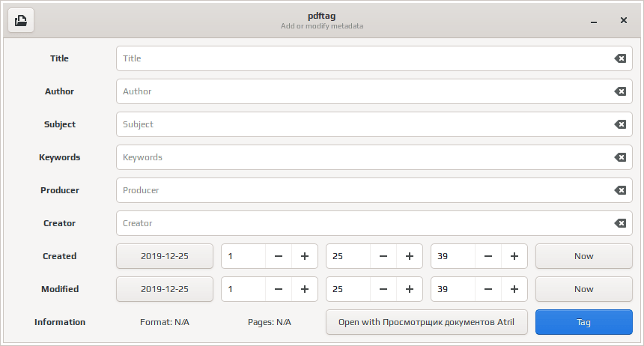Clear the Creator field
The image size is (644, 346).
coord(620,223)
